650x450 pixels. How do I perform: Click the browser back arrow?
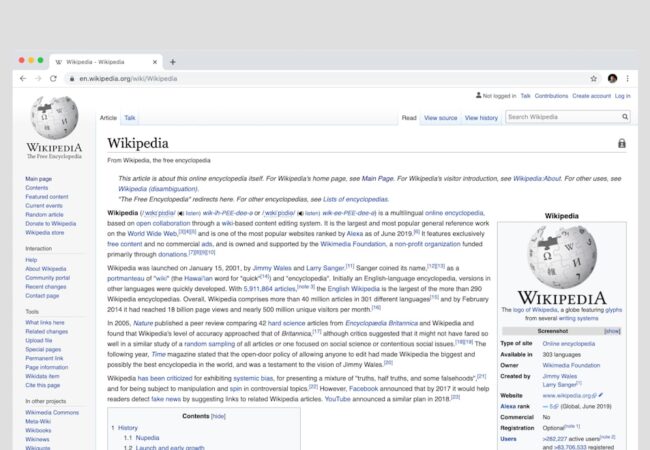point(23,78)
